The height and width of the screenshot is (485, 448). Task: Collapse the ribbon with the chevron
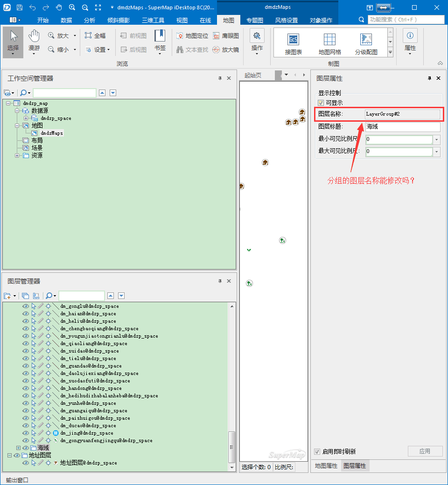440,63
